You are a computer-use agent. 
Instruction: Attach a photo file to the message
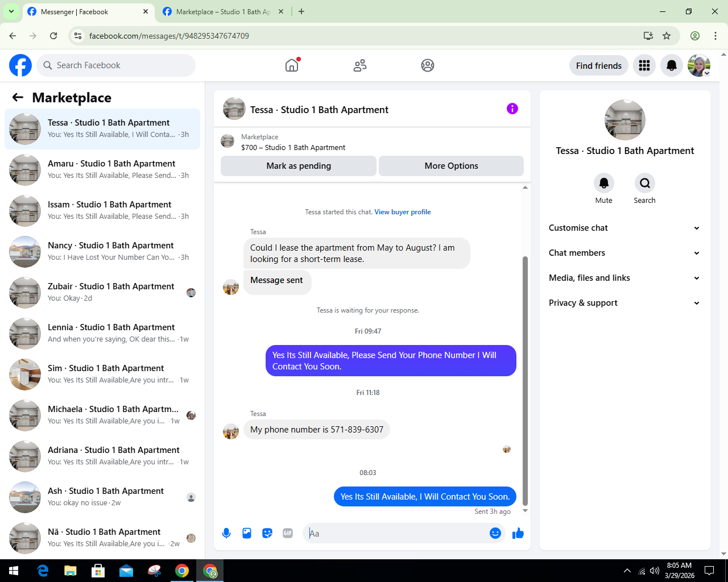(x=247, y=533)
